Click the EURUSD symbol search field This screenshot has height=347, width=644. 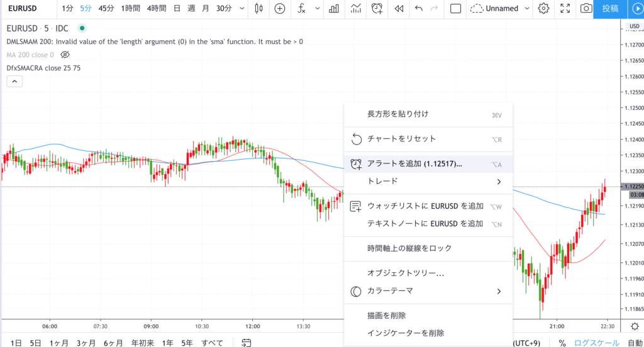click(x=25, y=9)
